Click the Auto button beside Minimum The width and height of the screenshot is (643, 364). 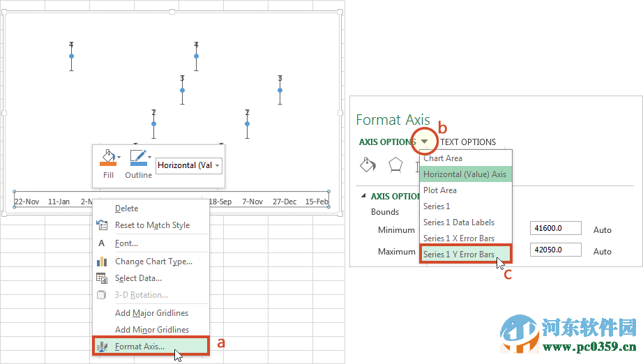point(602,230)
